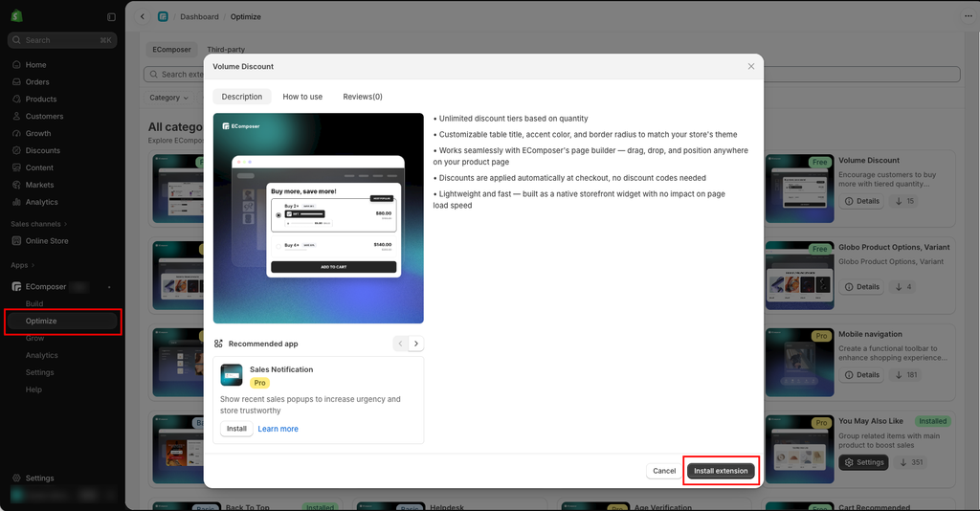Viewport: 980px width, 511px height.
Task: Click Dashboard in the breadcrumb
Action: (199, 17)
